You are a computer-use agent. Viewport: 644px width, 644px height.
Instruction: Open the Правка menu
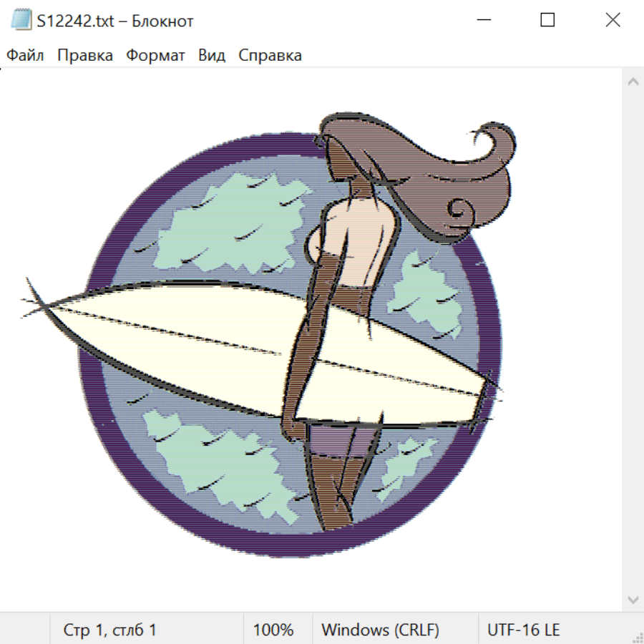[84, 56]
